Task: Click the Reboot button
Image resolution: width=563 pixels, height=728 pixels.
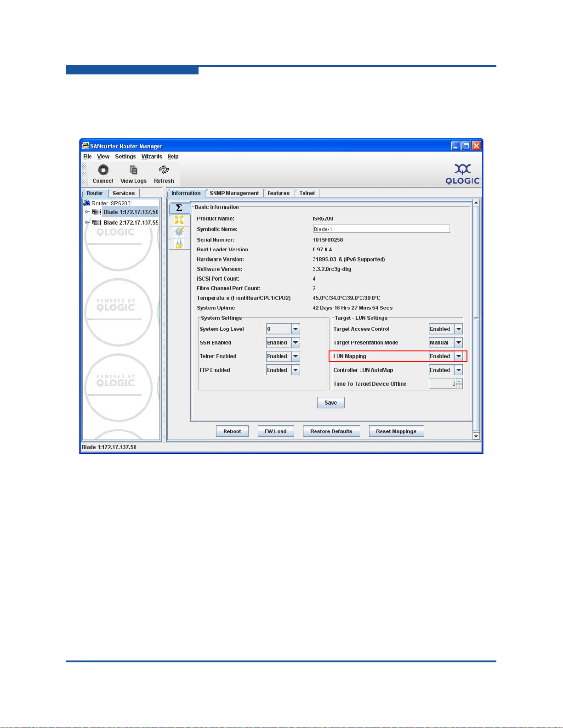Action: click(232, 431)
